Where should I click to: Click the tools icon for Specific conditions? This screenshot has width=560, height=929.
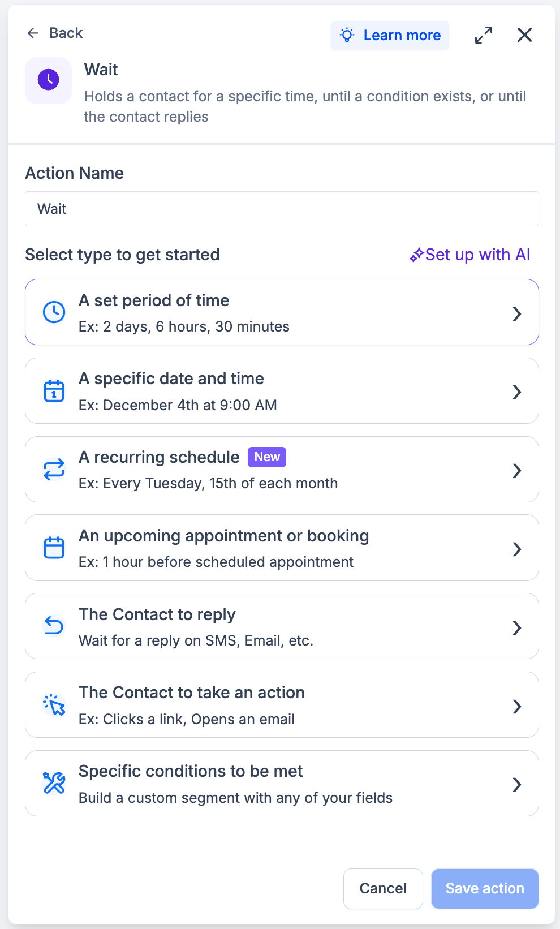pos(54,784)
